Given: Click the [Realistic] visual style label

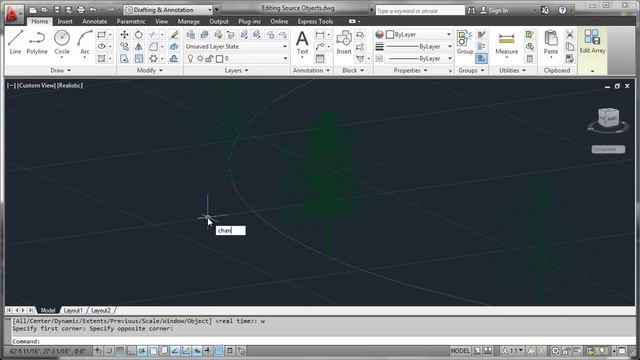Looking at the screenshot, I should pyautogui.click(x=70, y=85).
